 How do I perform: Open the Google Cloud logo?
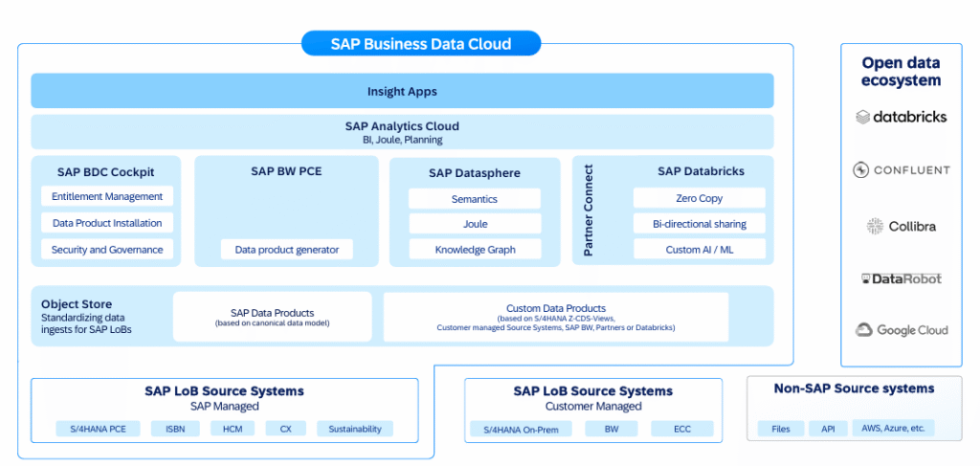pyautogui.click(x=901, y=330)
